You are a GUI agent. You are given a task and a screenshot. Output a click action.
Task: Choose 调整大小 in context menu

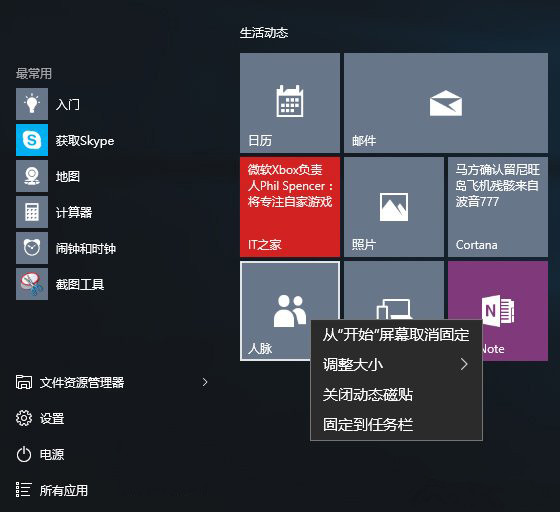click(396, 365)
